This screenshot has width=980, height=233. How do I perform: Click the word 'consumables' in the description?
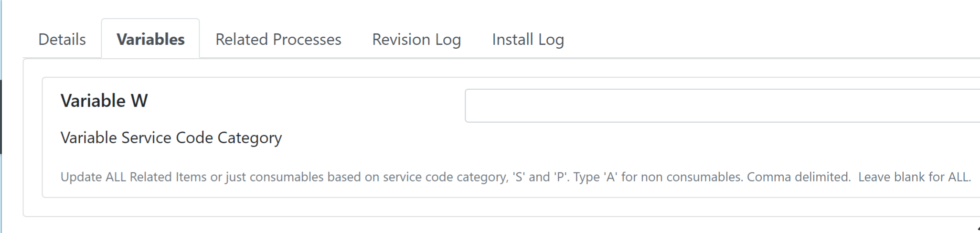click(286, 177)
